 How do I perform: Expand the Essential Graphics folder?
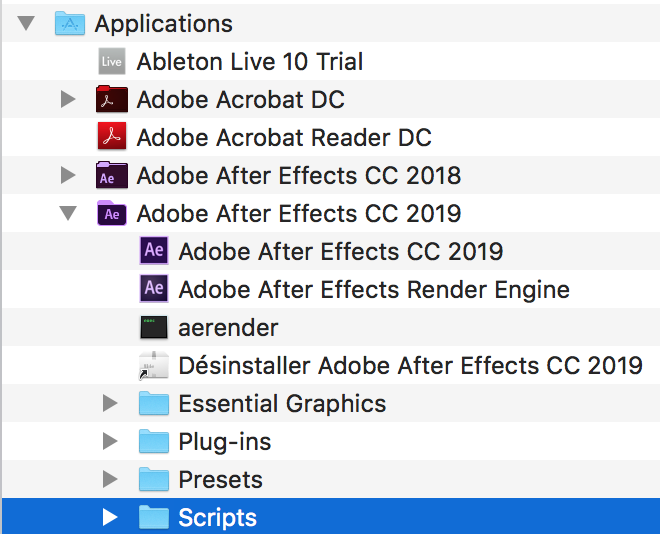click(x=110, y=404)
